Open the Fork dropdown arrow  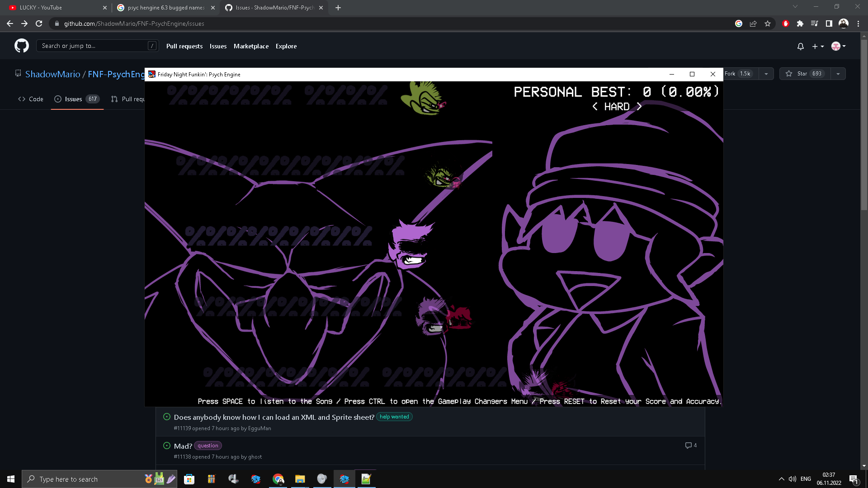765,74
